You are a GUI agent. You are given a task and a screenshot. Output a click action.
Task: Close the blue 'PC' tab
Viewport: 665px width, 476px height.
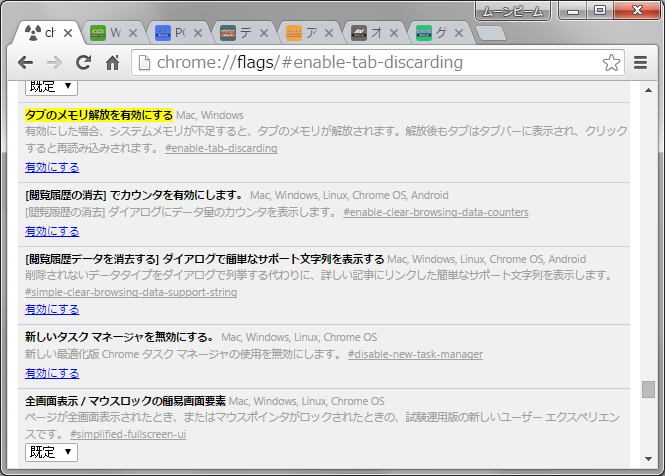click(x=198, y=33)
